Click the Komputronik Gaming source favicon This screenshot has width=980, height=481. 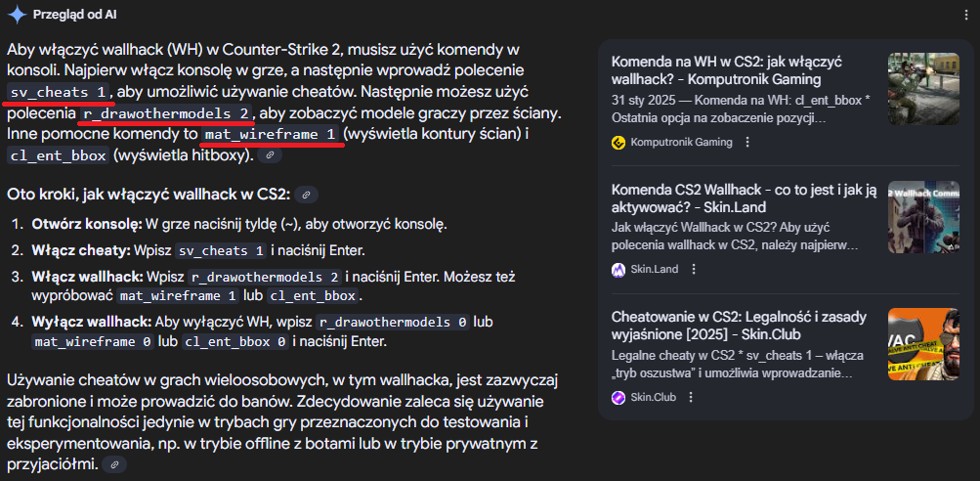click(618, 142)
